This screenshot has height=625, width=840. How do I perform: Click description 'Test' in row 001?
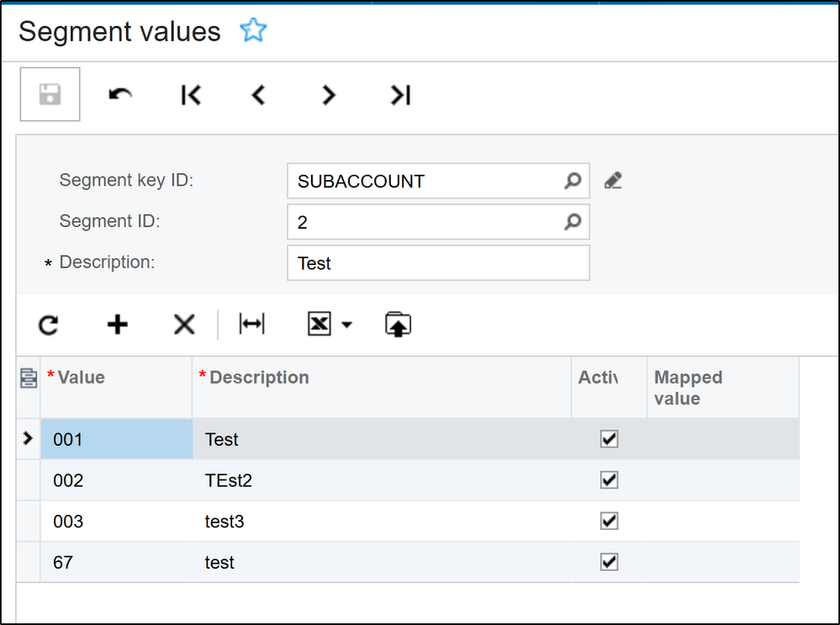382,439
